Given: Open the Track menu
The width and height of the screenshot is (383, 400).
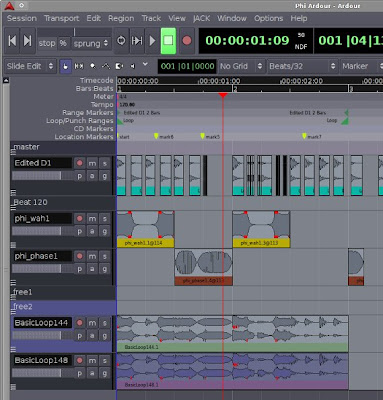Looking at the screenshot, I should coord(151,18).
